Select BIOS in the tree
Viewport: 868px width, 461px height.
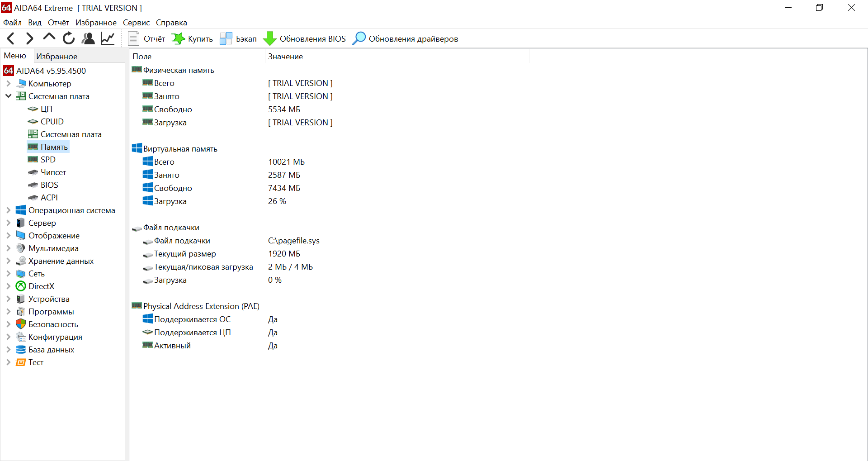(49, 185)
